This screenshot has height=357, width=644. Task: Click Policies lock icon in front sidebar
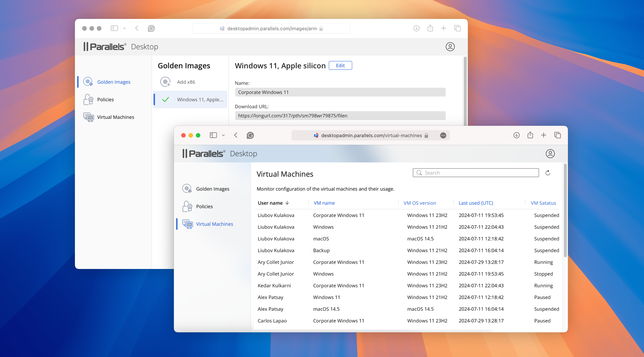pos(187,206)
